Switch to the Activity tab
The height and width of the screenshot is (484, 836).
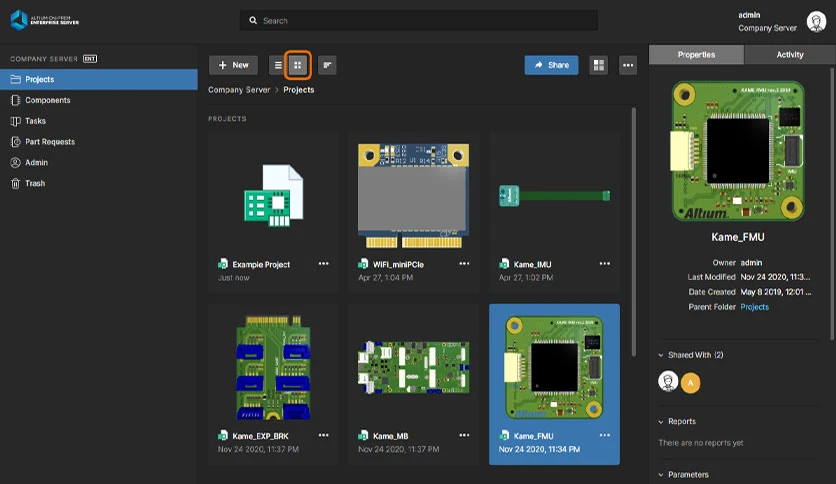[x=790, y=54]
